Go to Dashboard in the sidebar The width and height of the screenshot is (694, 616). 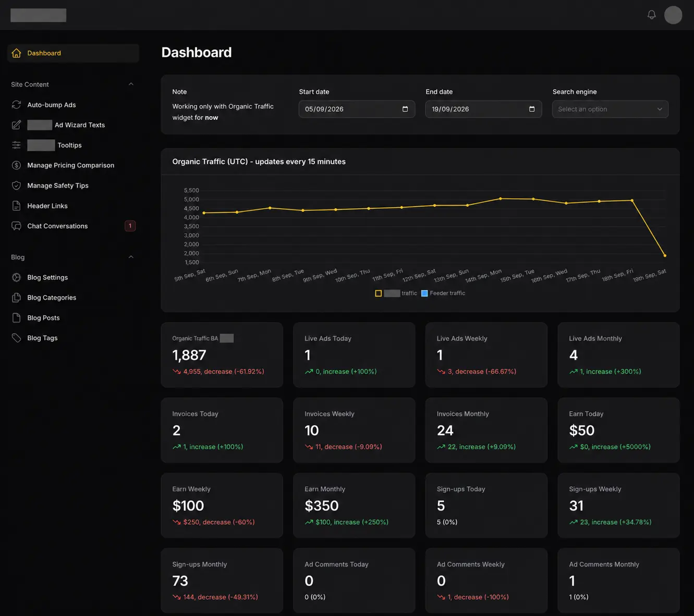click(x=73, y=53)
